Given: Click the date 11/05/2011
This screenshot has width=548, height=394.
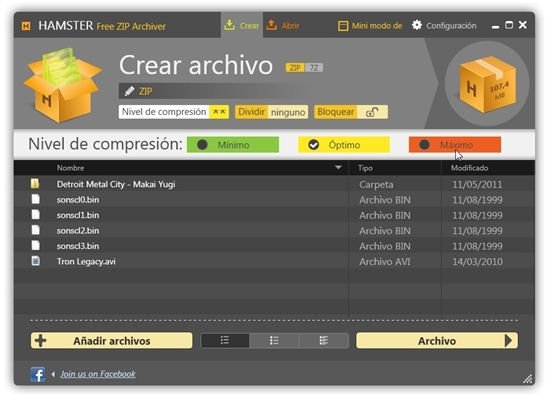Looking at the screenshot, I should pos(477,184).
